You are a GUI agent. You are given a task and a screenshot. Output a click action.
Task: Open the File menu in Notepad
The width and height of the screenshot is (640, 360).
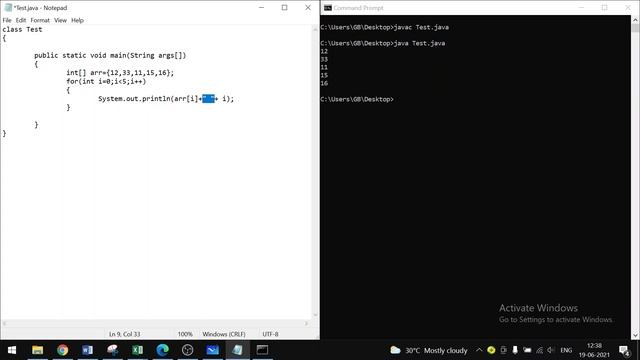point(7,20)
